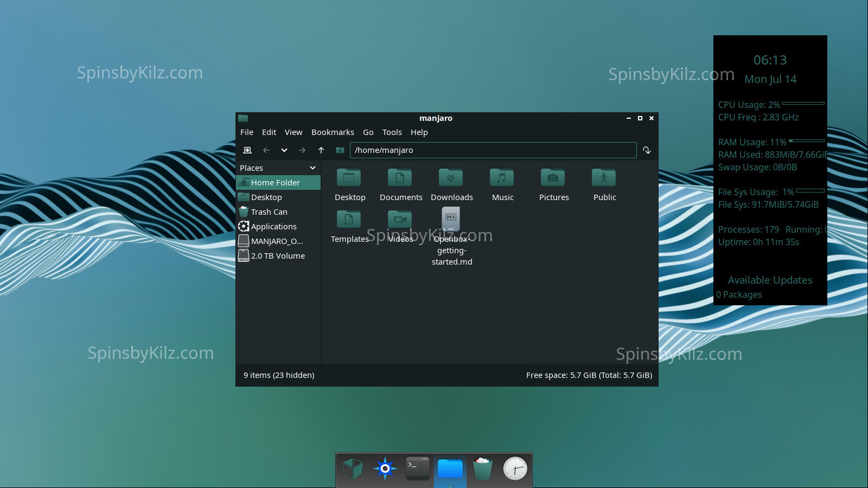Open the File menu
This screenshot has height=488, width=868.
(247, 132)
